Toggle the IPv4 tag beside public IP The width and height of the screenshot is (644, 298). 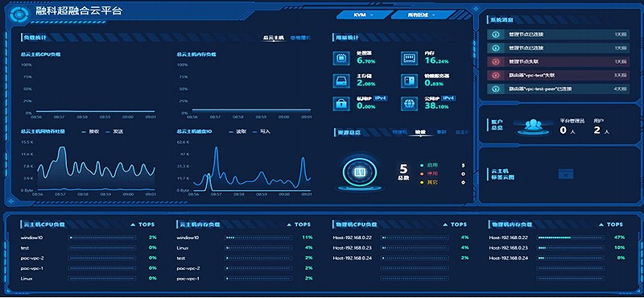[448, 98]
